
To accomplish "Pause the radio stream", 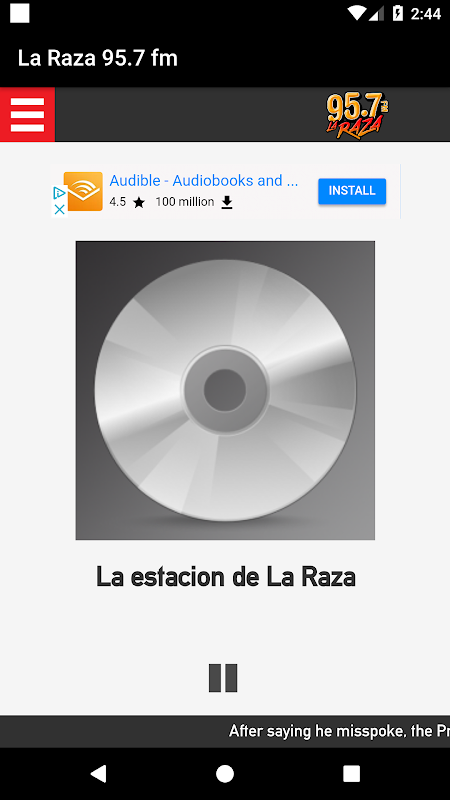I will tap(223, 678).
